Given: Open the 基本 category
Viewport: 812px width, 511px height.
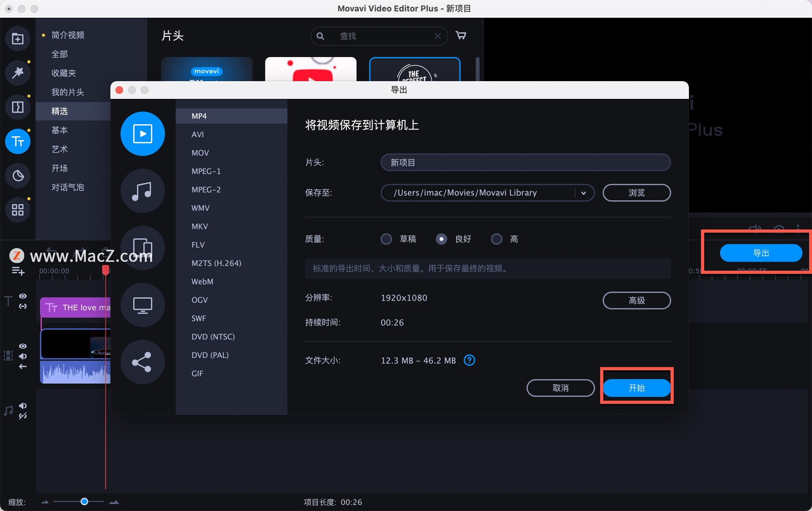Looking at the screenshot, I should coord(60,130).
